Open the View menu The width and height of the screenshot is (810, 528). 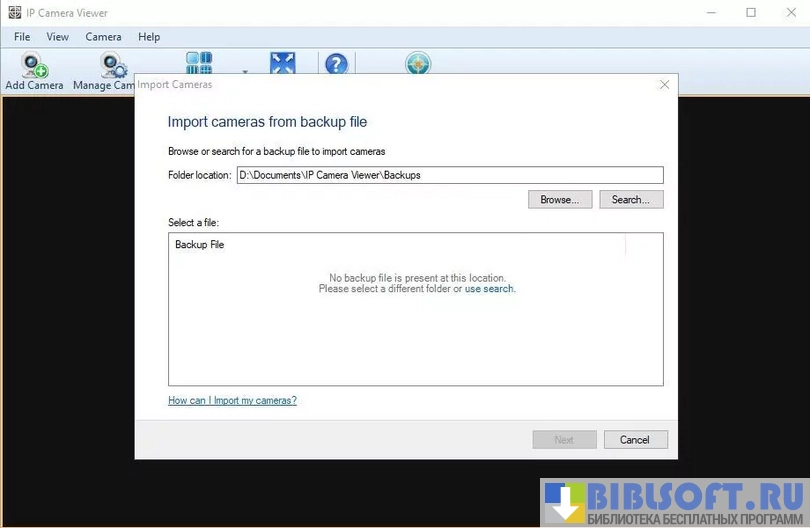[58, 37]
